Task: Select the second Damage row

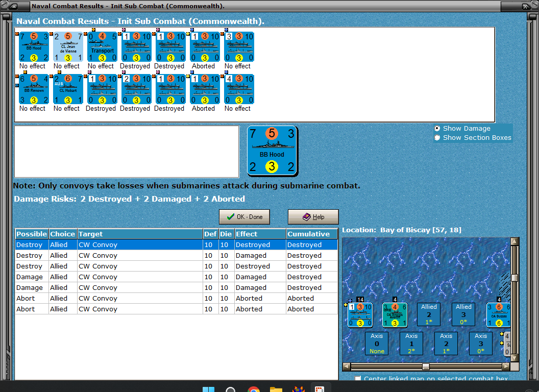Action: tap(176, 287)
